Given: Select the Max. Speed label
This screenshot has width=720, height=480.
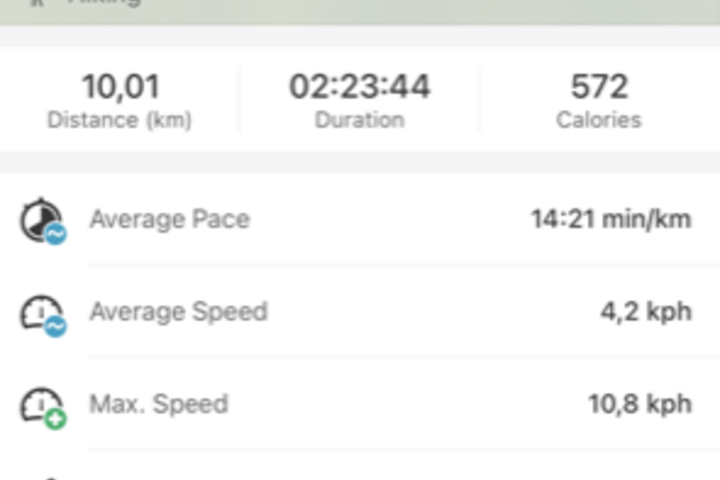Looking at the screenshot, I should [159, 404].
